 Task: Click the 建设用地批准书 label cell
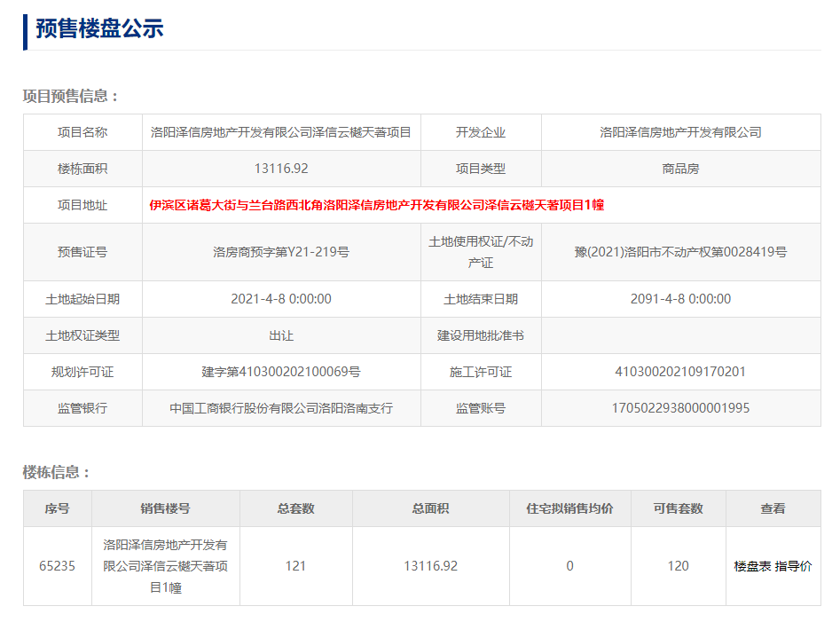[481, 335]
